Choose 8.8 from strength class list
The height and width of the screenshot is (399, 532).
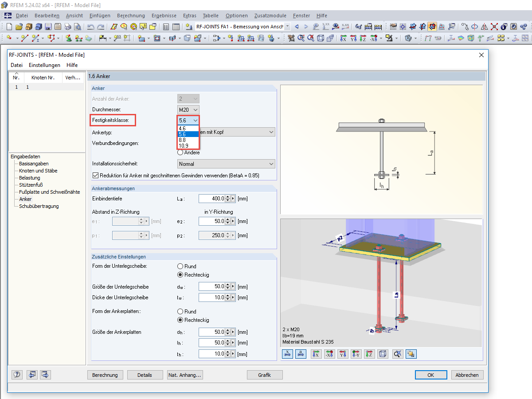pyautogui.click(x=188, y=140)
